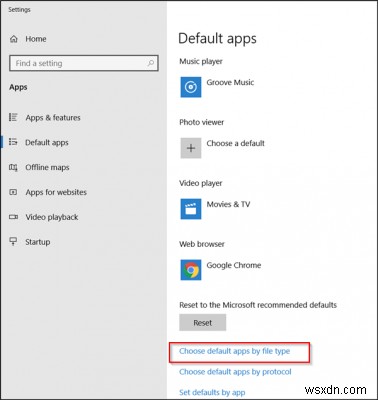Click the Video player label
The height and width of the screenshot is (400, 378).
click(201, 183)
